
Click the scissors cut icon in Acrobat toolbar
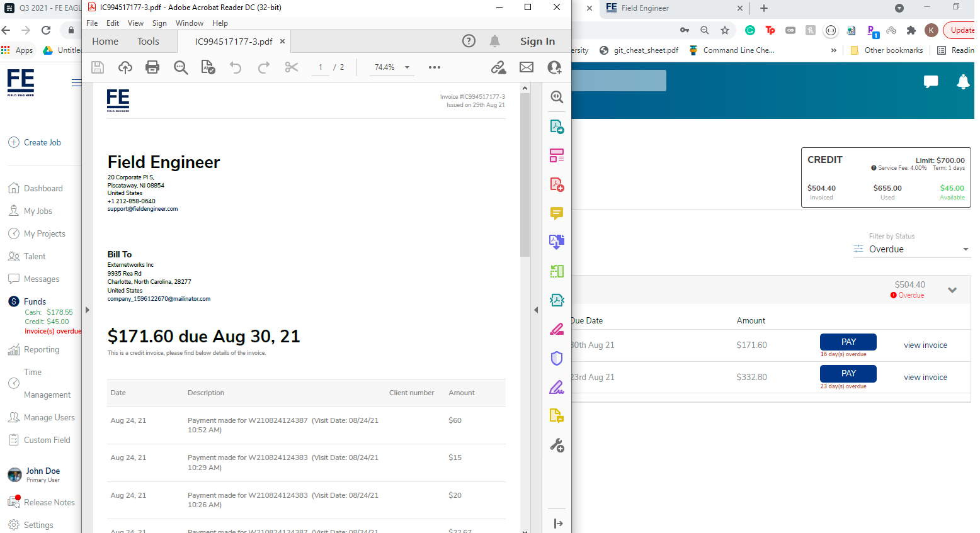pos(292,67)
